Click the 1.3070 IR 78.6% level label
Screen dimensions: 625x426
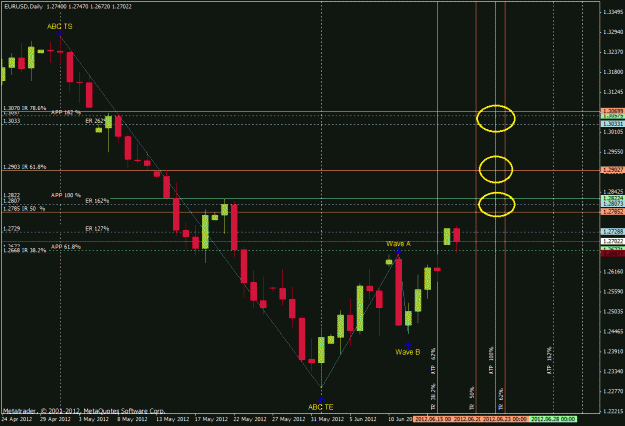click(25, 108)
